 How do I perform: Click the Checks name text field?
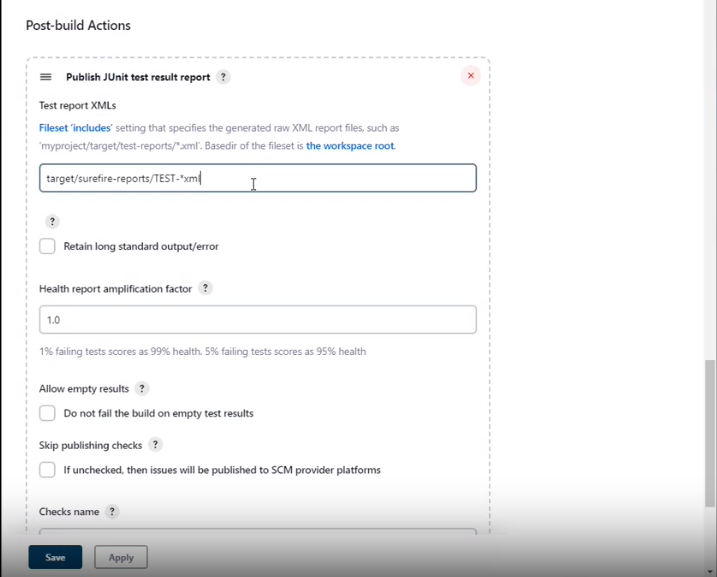coord(257,533)
